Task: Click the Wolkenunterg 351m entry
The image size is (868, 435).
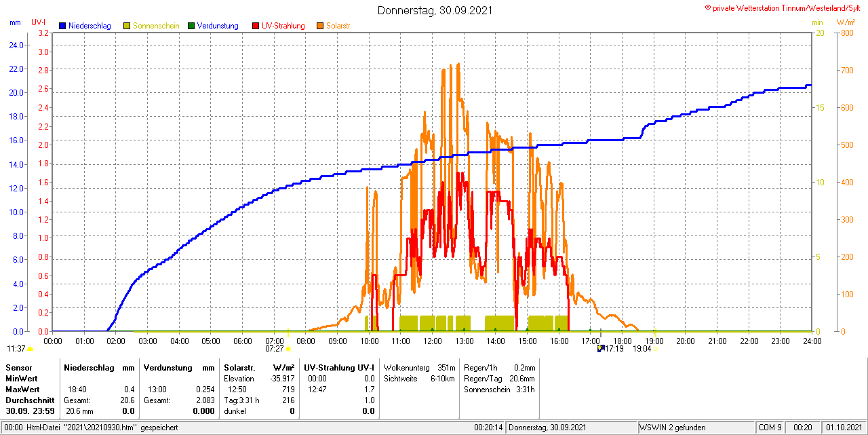Action: (x=419, y=367)
